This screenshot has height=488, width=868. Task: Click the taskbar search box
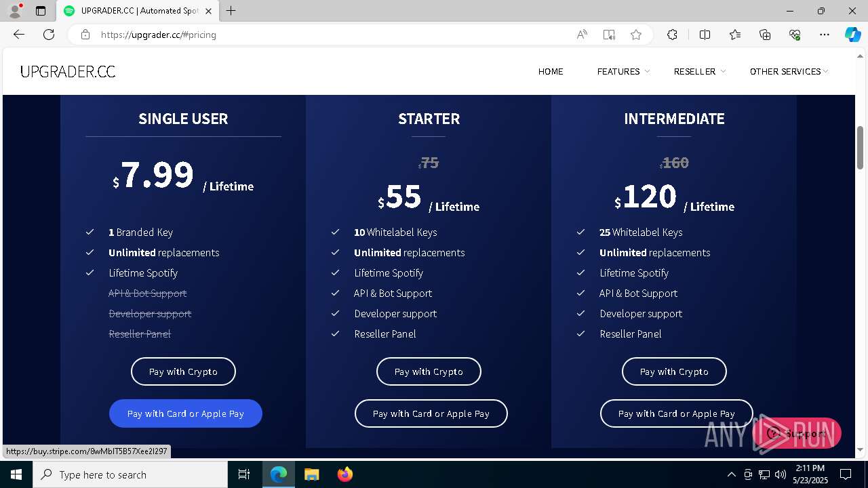pyautogui.click(x=130, y=474)
